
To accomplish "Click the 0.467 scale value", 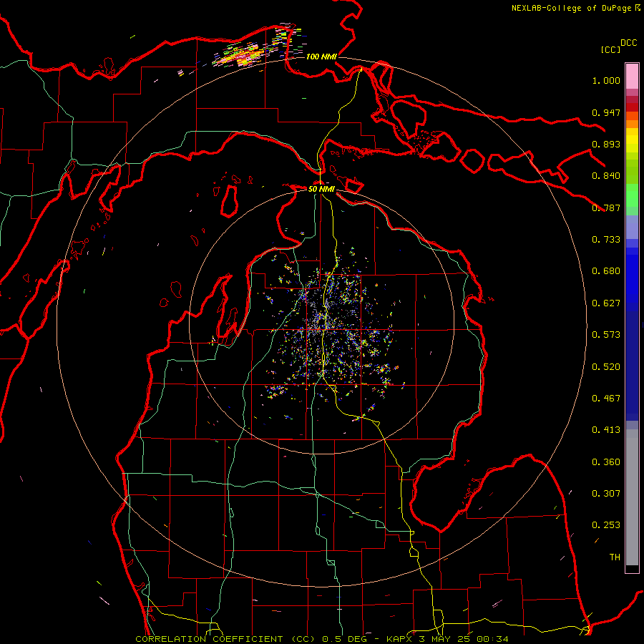I will (606, 399).
